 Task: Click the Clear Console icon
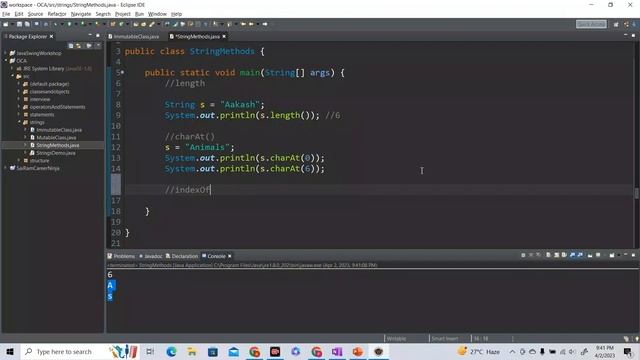point(548,255)
